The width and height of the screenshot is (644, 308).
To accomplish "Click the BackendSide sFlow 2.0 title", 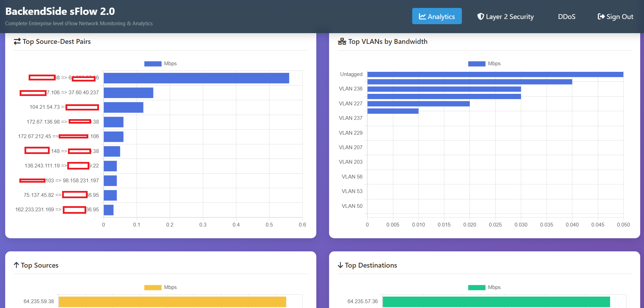I will (60, 11).
